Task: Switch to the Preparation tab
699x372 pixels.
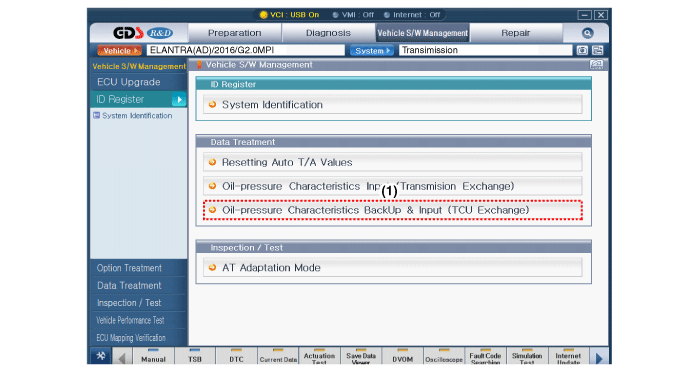Action: point(234,33)
